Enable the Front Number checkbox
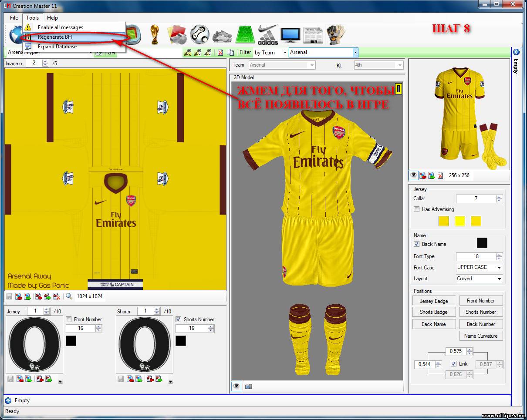This screenshot has height=420, width=527. 69,319
